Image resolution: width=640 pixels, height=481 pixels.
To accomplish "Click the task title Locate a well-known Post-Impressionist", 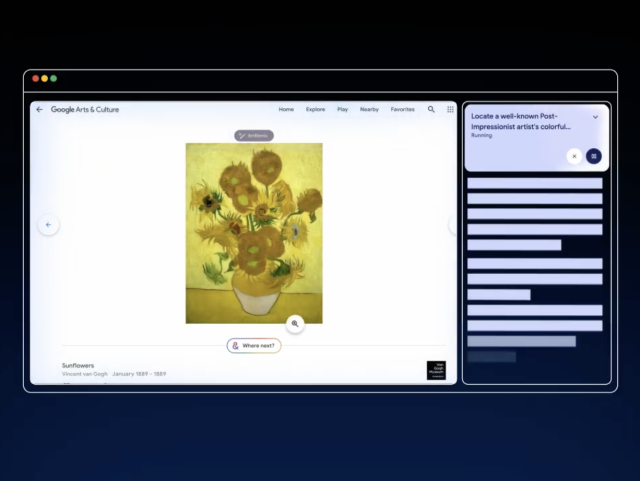I will click(521, 121).
